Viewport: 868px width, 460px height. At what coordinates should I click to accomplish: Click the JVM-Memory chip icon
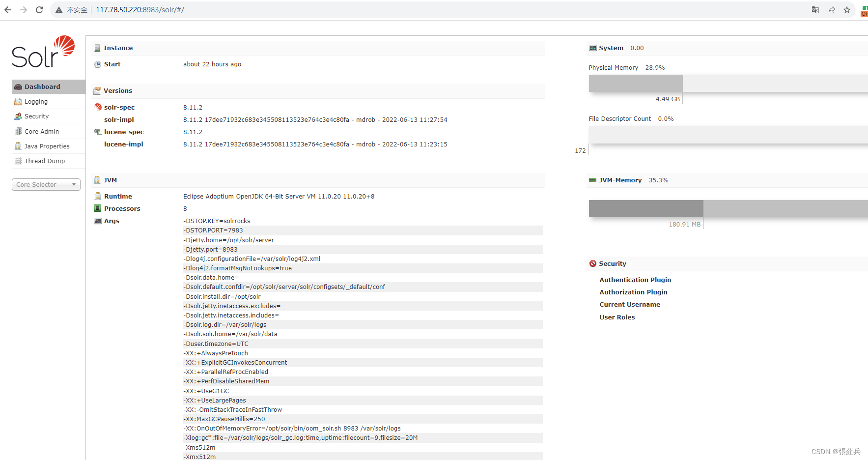593,180
